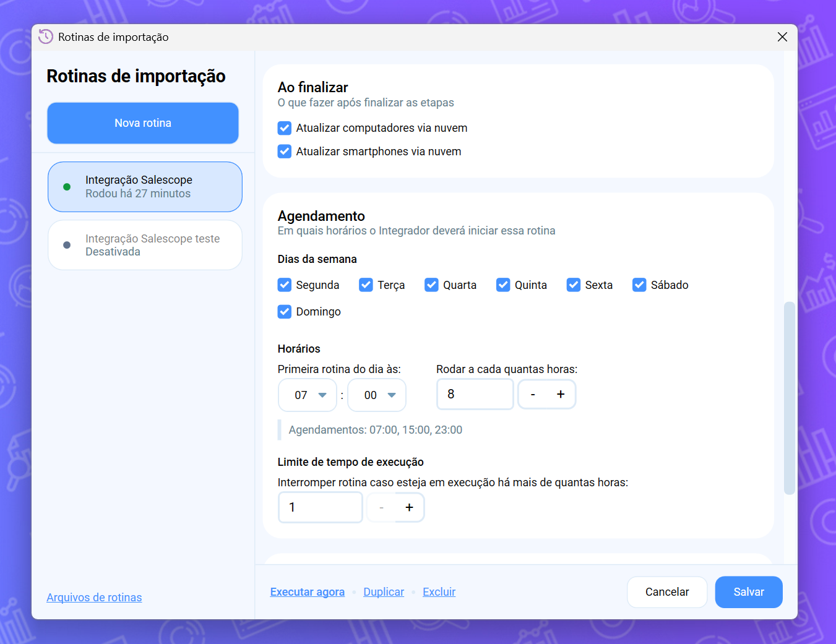The image size is (836, 644).
Task: Open the minutes dropdown showing 00
Action: click(377, 395)
